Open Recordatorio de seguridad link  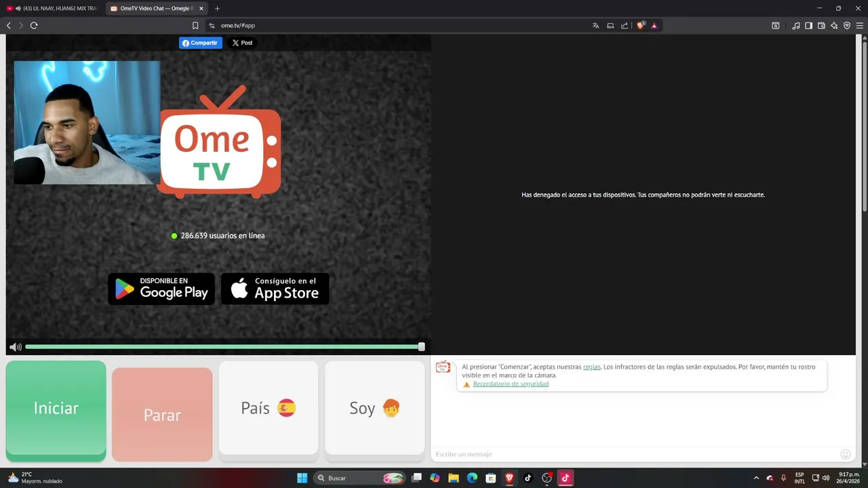tap(511, 384)
